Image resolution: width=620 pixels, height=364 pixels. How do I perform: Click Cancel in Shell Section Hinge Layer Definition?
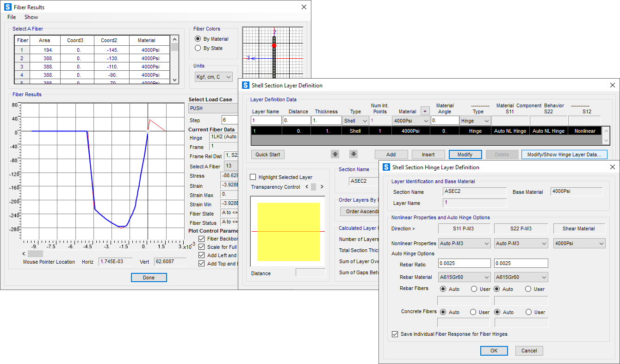[529, 351]
